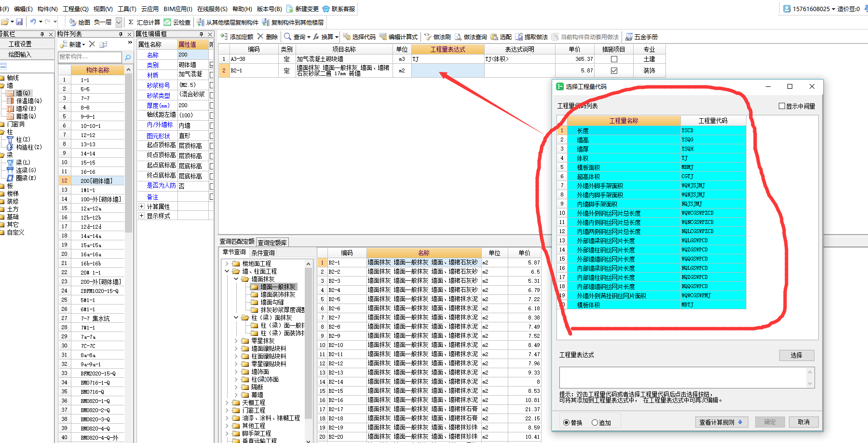This screenshot has width=868, height=443.
Task: Click 从其他楼层复制构件 toolbar button
Action: pyautogui.click(x=228, y=22)
